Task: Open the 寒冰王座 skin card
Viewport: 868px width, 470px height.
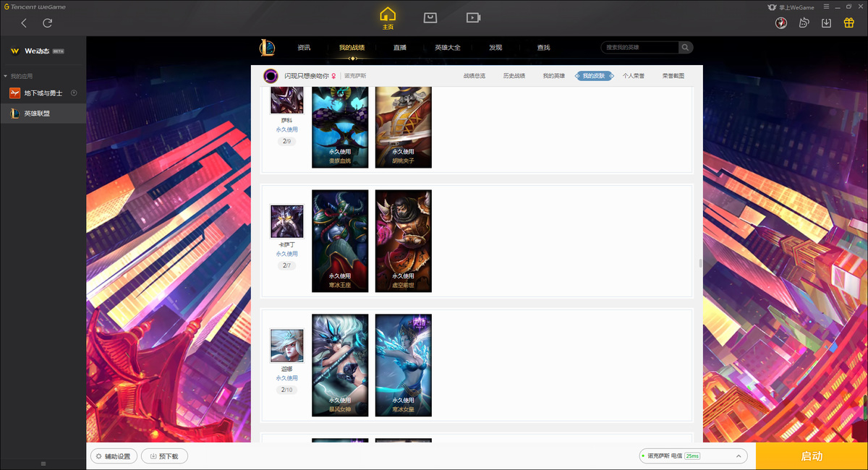Action: (340, 241)
